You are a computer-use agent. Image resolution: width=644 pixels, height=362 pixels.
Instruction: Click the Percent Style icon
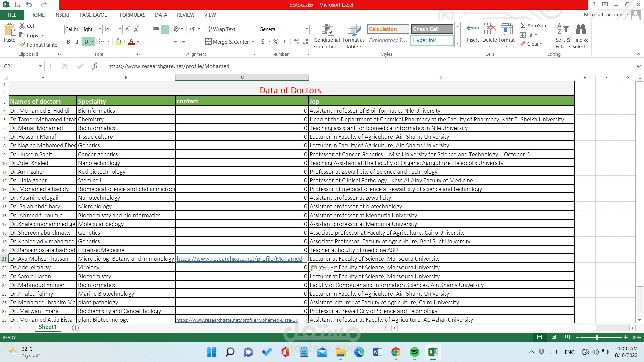[x=276, y=42]
